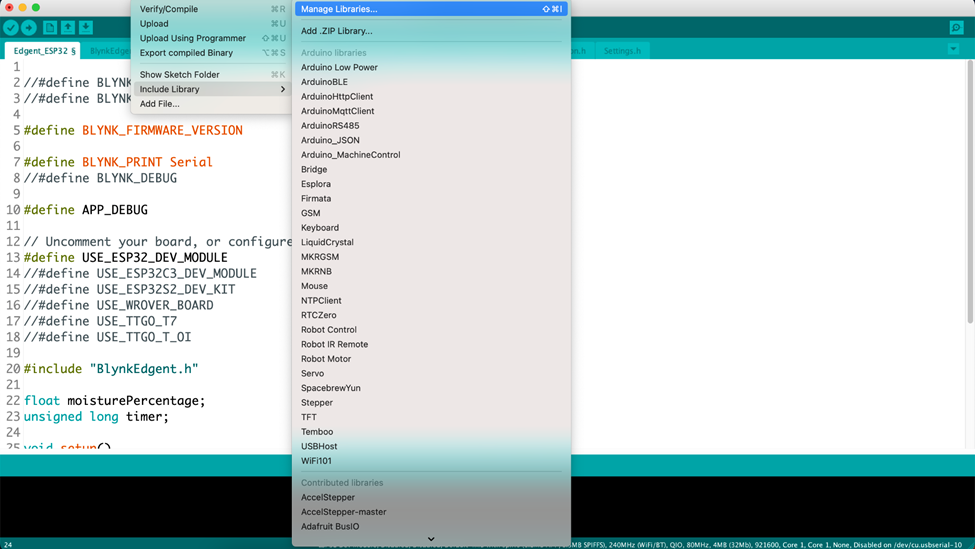Image resolution: width=975 pixels, height=549 pixels.
Task: Select Upload Using Programmer
Action: click(211, 39)
